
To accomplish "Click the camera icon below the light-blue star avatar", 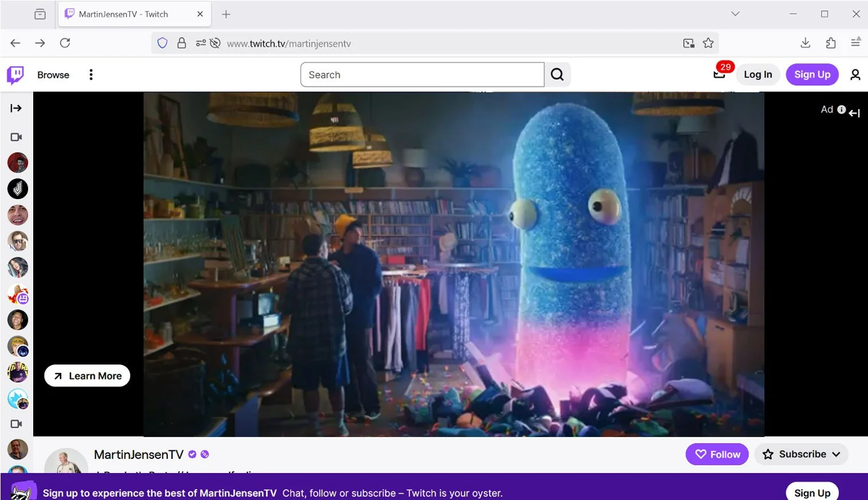I will click(x=17, y=424).
